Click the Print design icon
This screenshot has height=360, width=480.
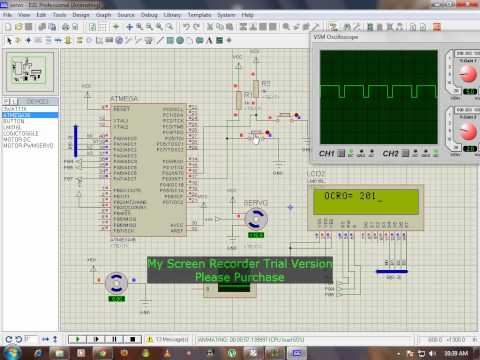click(66, 27)
